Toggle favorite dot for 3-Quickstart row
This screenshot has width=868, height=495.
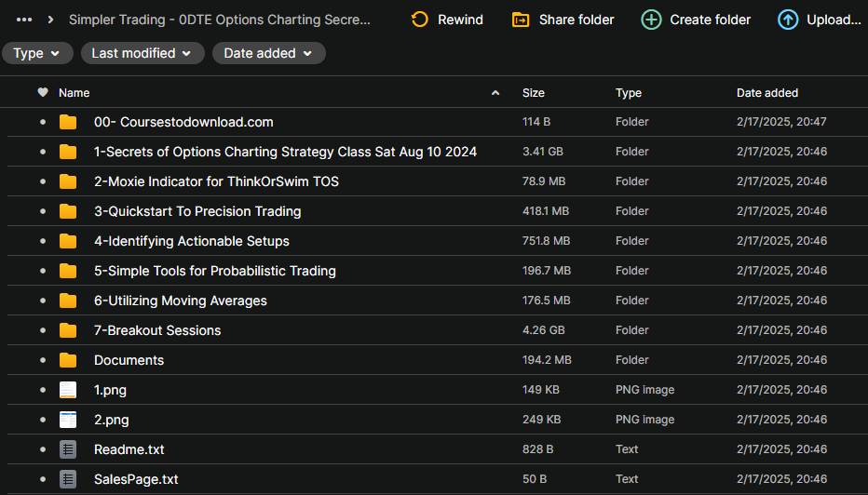point(43,211)
